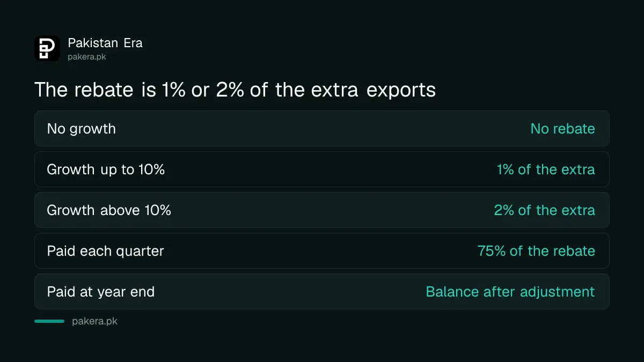Click the middle of the Growth above 10% row
Screen dimensions: 644x362
(x=322, y=210)
